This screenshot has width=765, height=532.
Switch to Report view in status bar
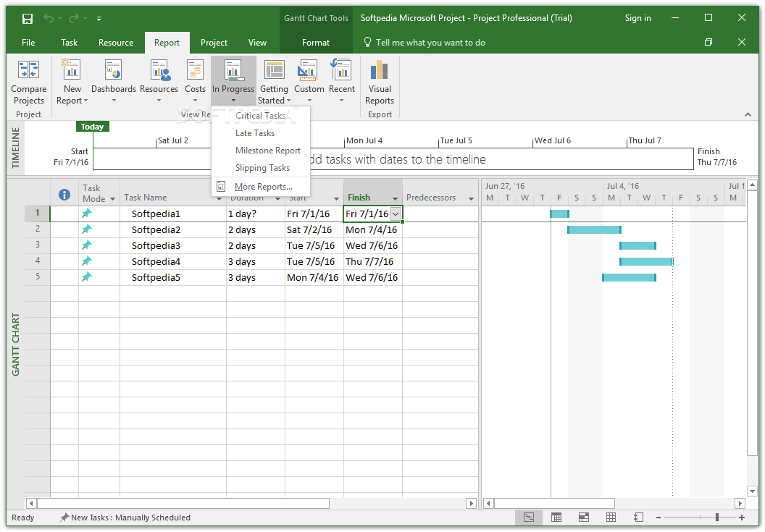coord(638,518)
